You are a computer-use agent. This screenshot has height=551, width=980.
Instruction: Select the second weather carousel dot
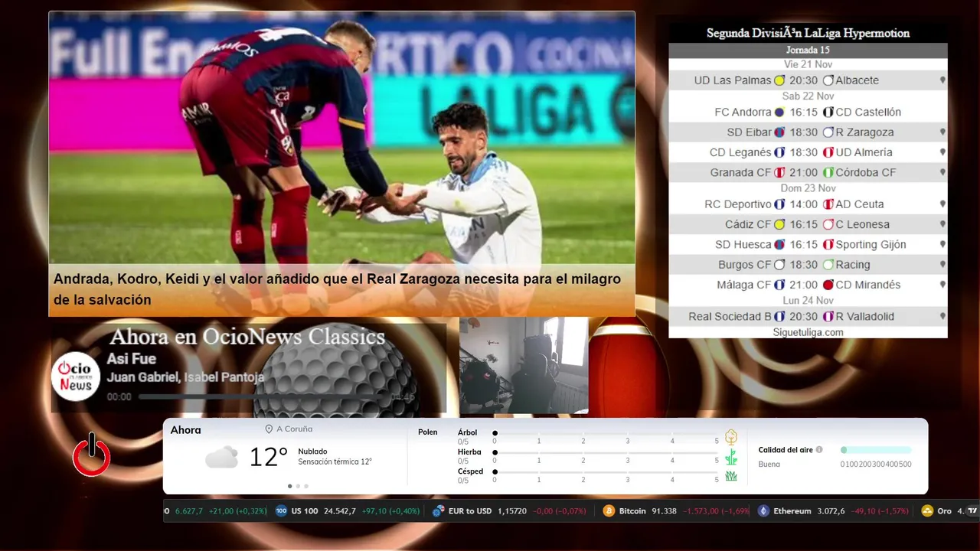coord(298,486)
